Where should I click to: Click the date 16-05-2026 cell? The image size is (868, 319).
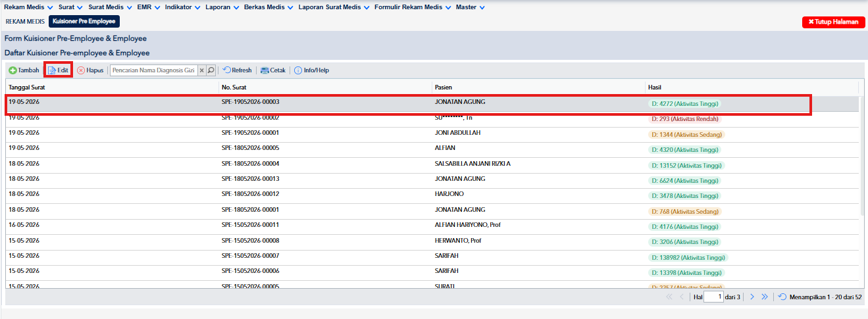click(x=112, y=226)
